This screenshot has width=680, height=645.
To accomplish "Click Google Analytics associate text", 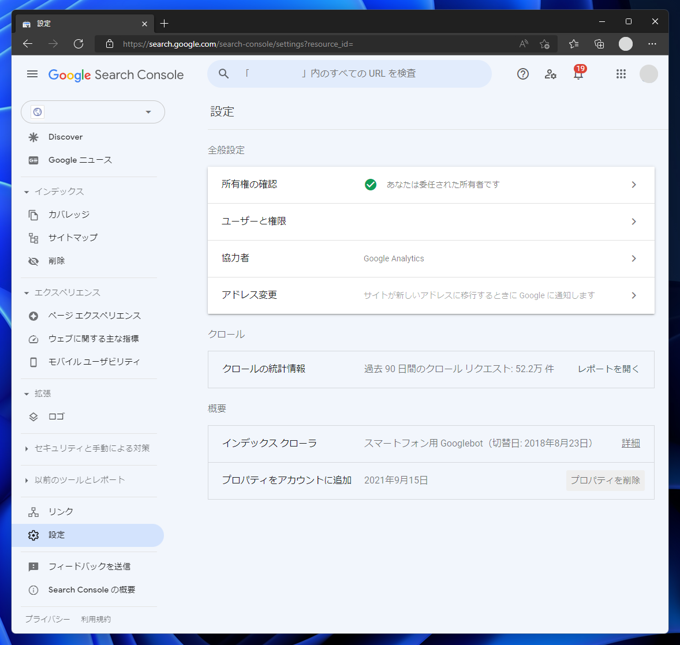I will (394, 259).
